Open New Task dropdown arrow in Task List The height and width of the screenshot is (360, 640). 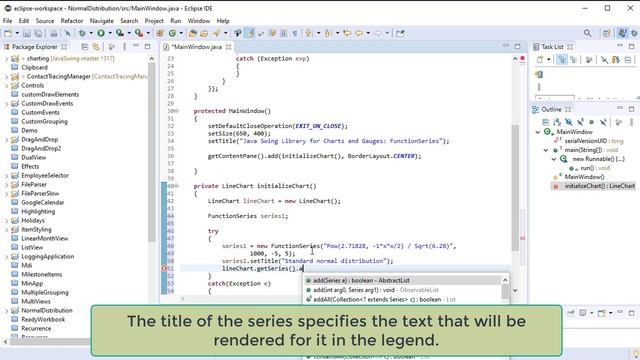click(x=549, y=60)
